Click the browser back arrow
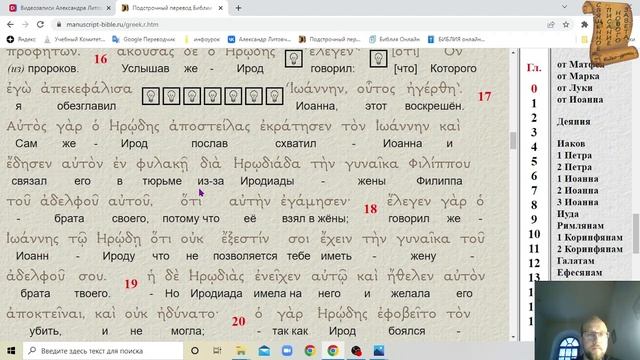Image resolution: width=640 pixels, height=360 pixels. (10, 24)
